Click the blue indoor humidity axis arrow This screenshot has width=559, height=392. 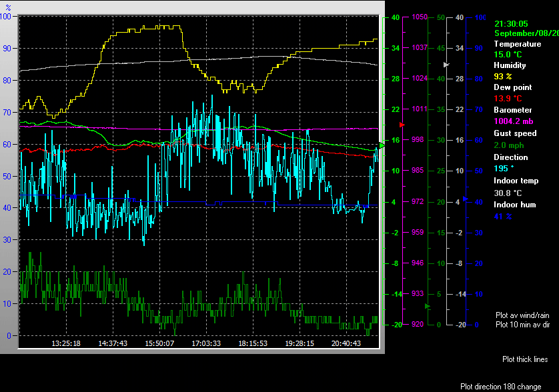(465, 199)
